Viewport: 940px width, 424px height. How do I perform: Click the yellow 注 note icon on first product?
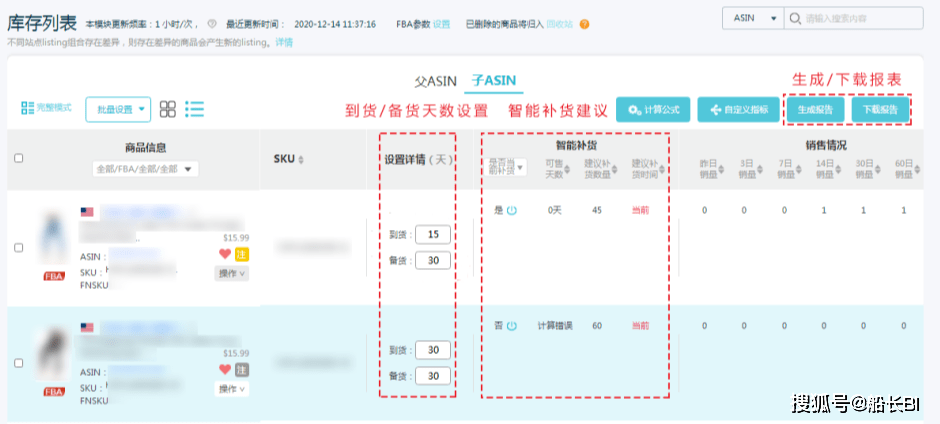pyautogui.click(x=241, y=254)
